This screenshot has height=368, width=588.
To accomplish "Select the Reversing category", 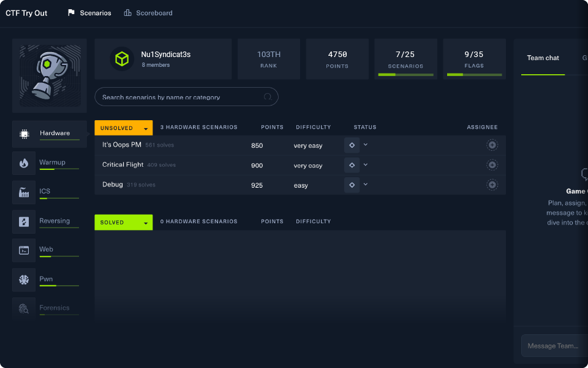I will point(46,221).
